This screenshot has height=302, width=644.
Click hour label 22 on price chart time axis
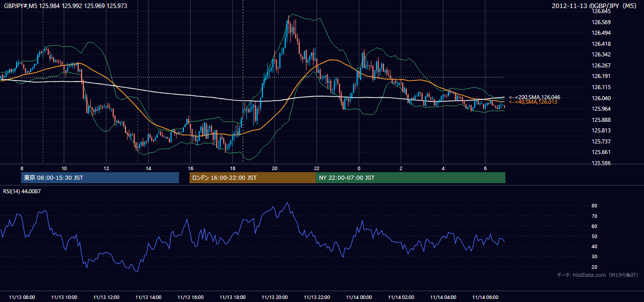pyautogui.click(x=317, y=168)
